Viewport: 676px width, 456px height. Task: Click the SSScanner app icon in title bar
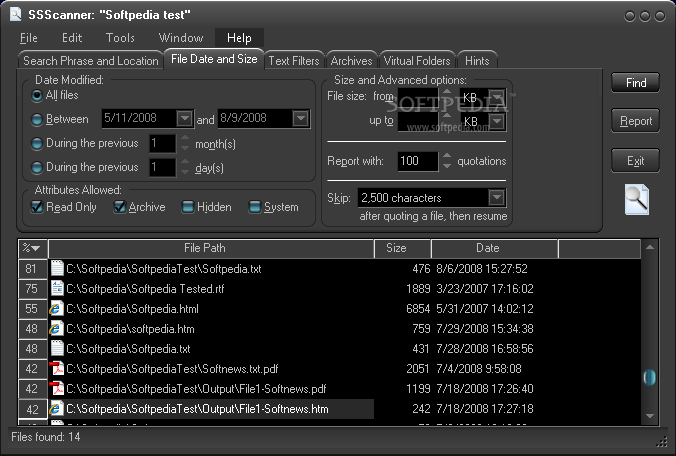[16, 14]
